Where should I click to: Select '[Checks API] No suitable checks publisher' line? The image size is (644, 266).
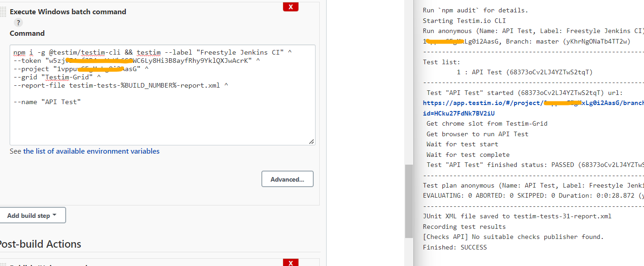pos(514,237)
